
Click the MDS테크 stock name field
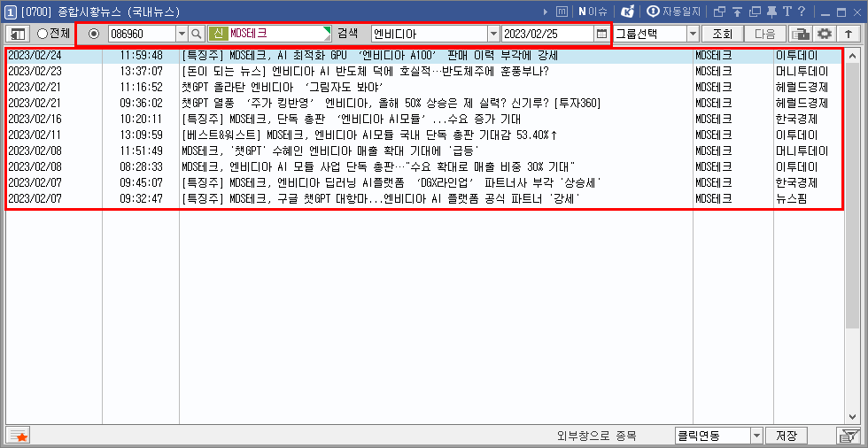(271, 34)
